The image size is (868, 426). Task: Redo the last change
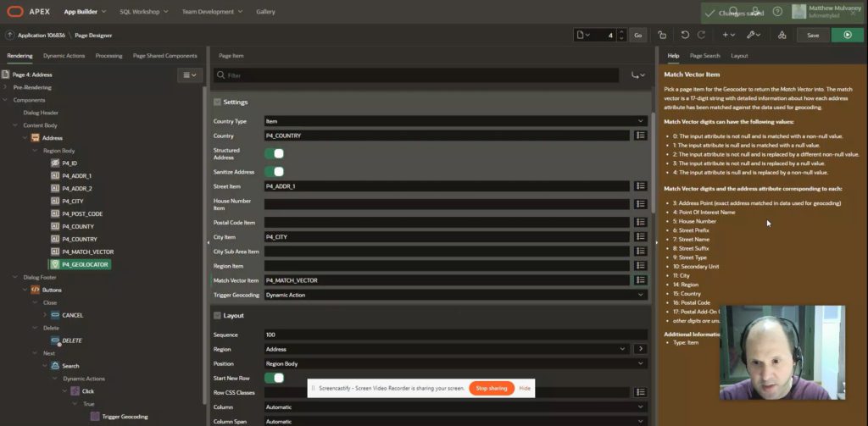click(x=701, y=35)
